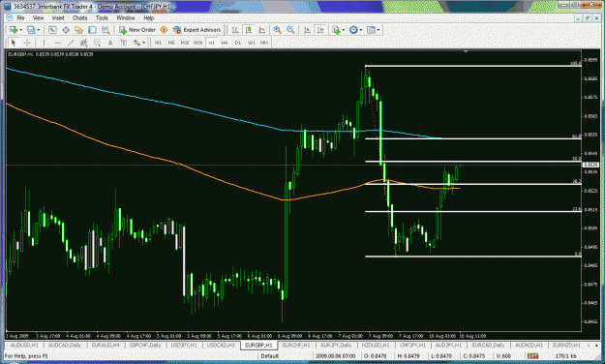Zoom out on the chart
The width and height of the screenshot is (605, 364).
point(290,30)
